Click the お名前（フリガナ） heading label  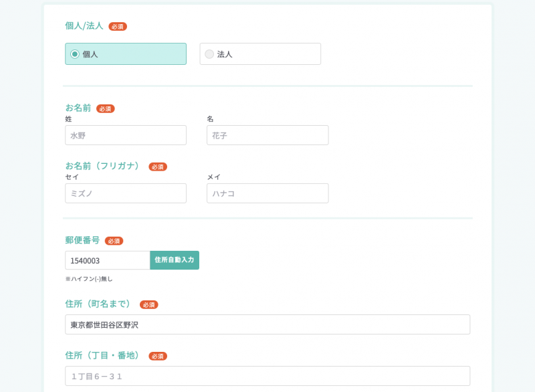click(104, 166)
